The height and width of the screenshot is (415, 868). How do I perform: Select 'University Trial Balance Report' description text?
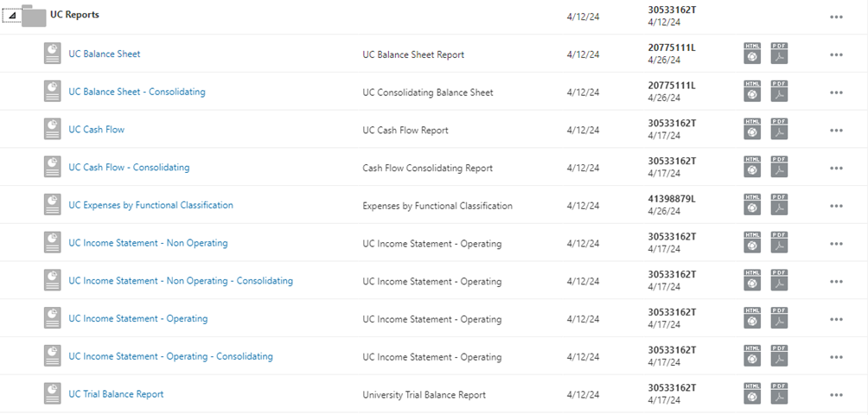(424, 395)
